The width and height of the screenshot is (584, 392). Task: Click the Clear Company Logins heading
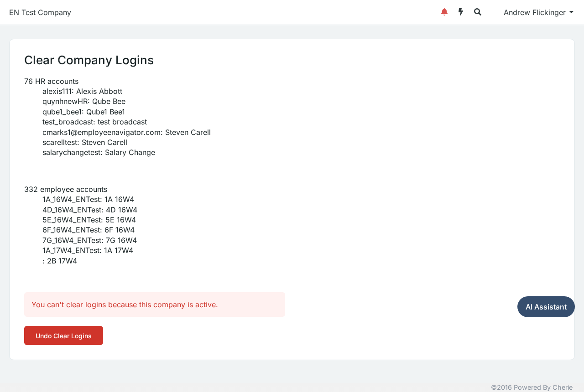coord(89,60)
